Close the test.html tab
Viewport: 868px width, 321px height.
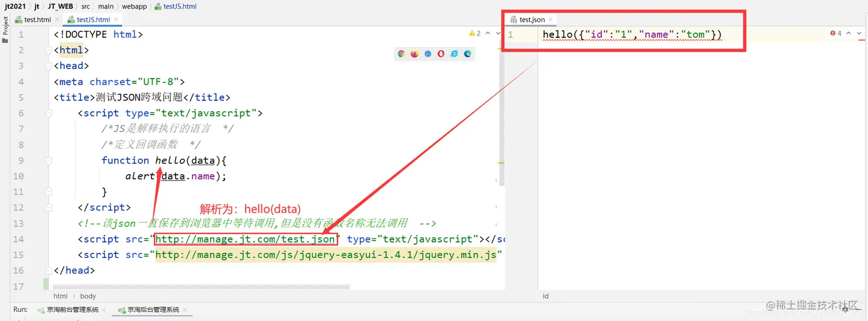coord(57,19)
